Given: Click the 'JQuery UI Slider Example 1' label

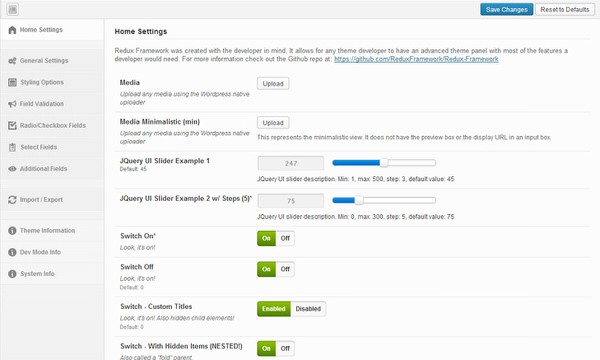Looking at the screenshot, I should point(165,161).
